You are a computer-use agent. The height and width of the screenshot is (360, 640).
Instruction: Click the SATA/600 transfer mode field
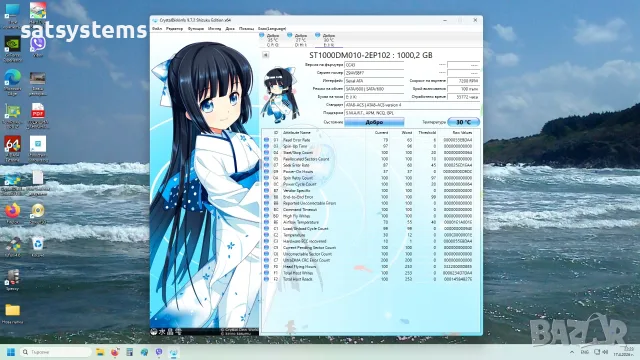click(374, 89)
